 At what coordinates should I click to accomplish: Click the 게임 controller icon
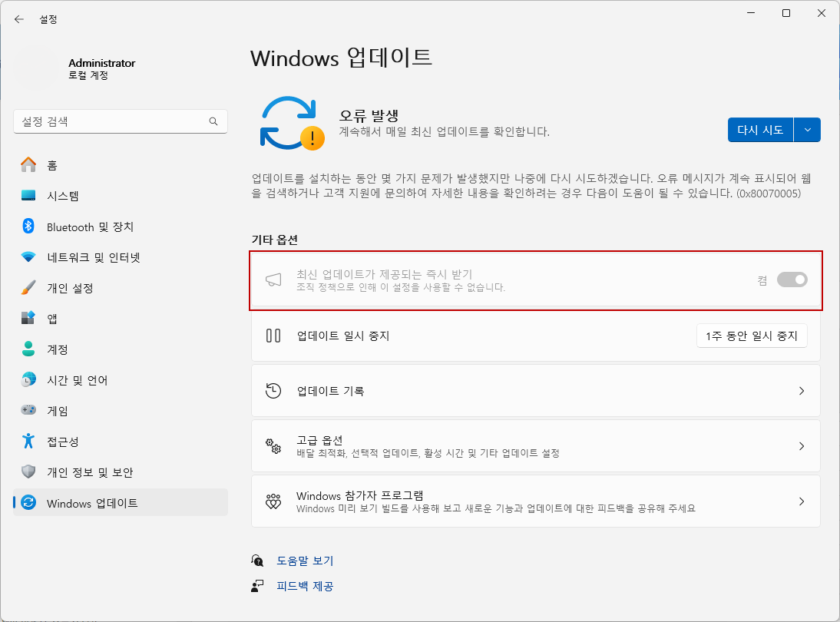[28, 410]
